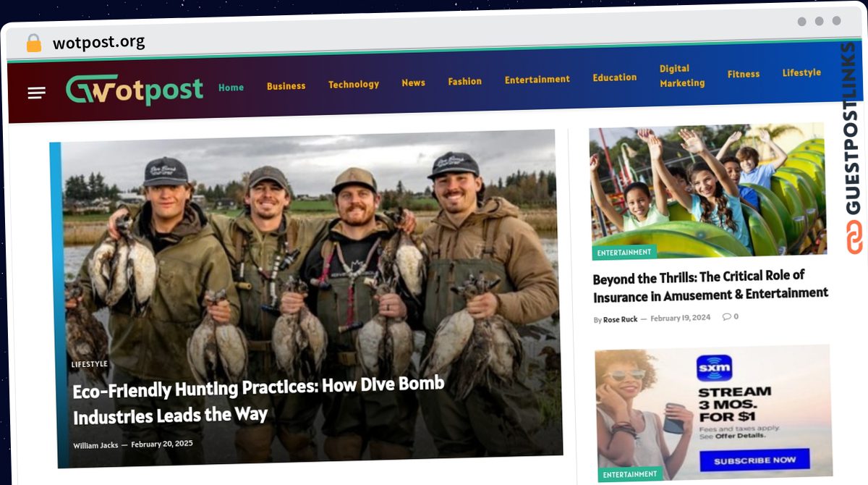
Task: Open author William Jacks' page
Action: click(95, 445)
